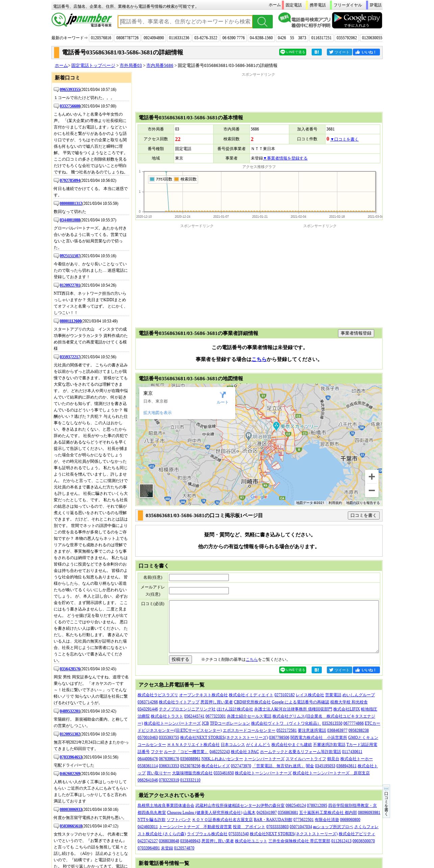Click the bottom Hatena B! button
The height and width of the screenshot is (868, 434).
pyautogui.click(x=316, y=670)
